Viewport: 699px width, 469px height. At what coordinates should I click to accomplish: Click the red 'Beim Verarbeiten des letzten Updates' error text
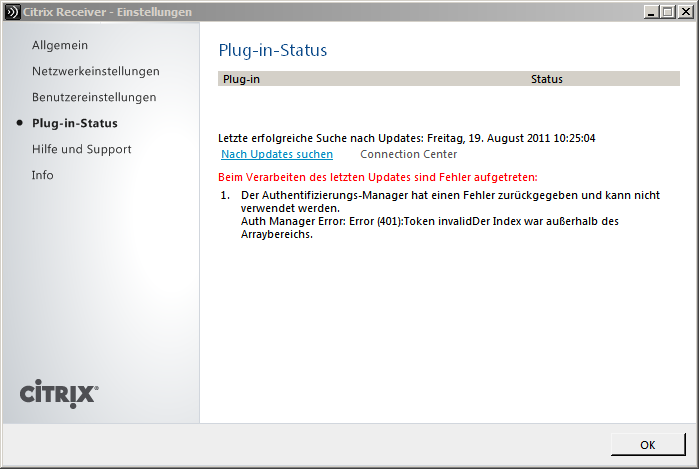click(x=378, y=177)
